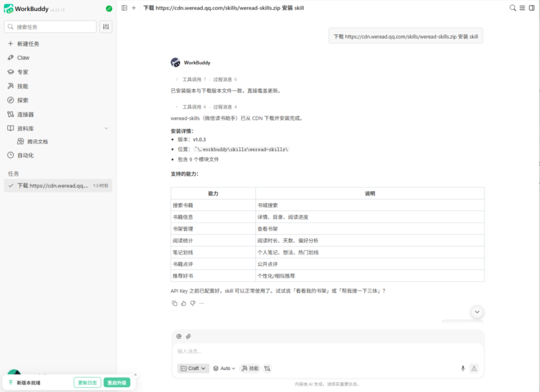The image size is (540, 392).
Task: Click the 书籍信息 table cell
Action: pyautogui.click(x=213, y=217)
